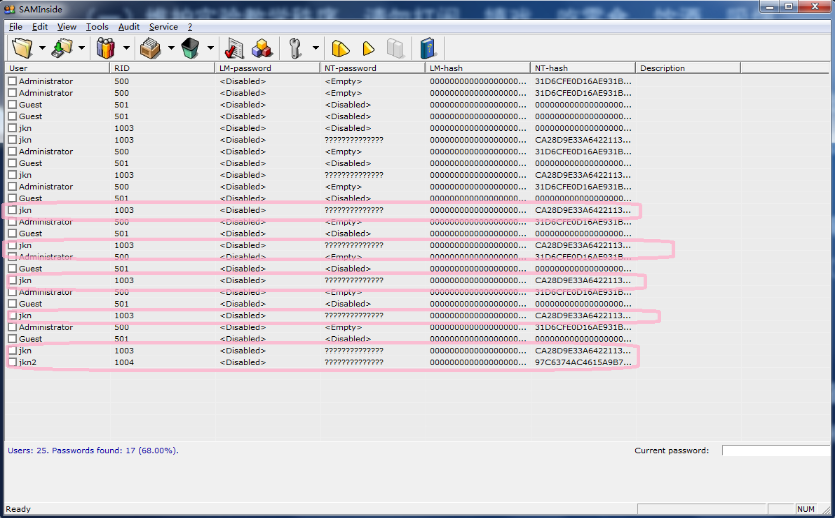This screenshot has width=836, height=519.
Task: Expand the trash bin delete dropdown arrow
Action: point(211,49)
